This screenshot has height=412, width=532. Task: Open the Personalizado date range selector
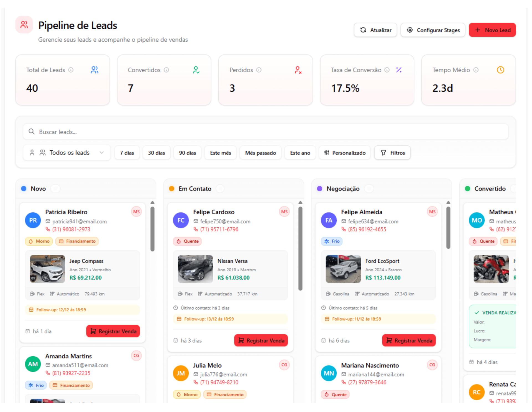[344, 153]
